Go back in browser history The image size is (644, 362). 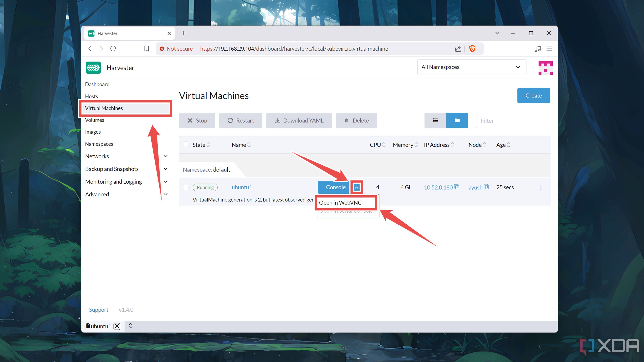coord(90,48)
